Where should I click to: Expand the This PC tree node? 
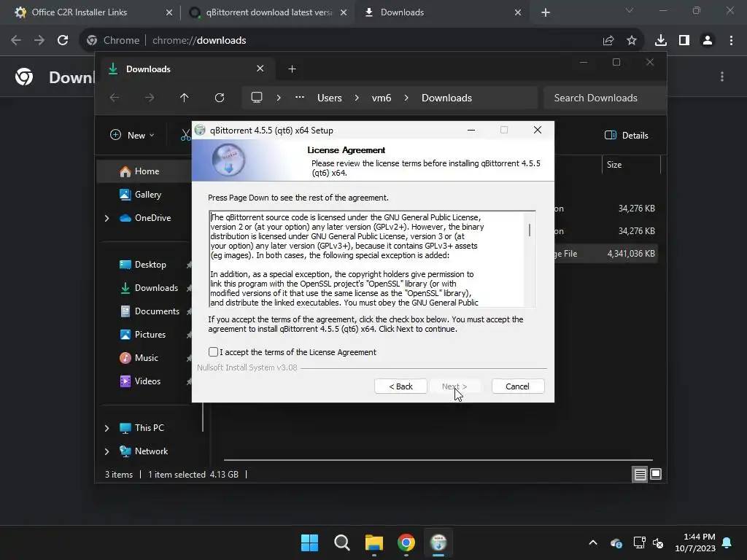[107, 428]
